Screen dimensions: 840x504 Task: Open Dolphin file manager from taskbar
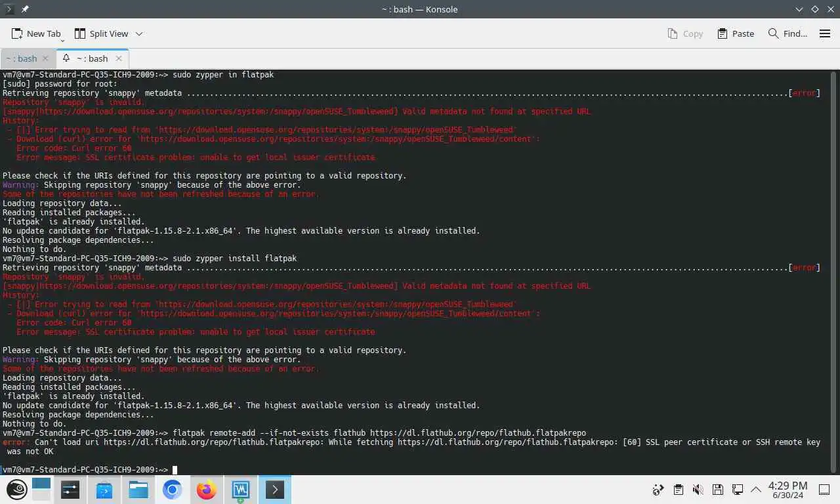pyautogui.click(x=138, y=490)
